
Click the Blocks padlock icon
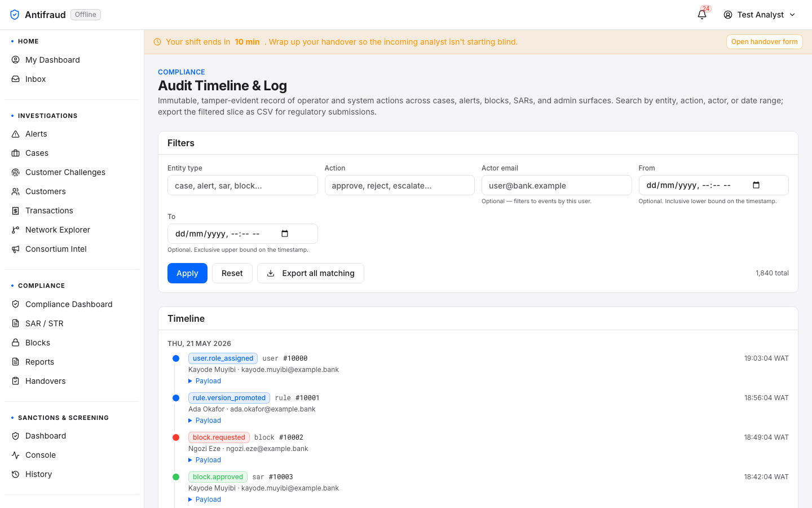click(x=16, y=343)
